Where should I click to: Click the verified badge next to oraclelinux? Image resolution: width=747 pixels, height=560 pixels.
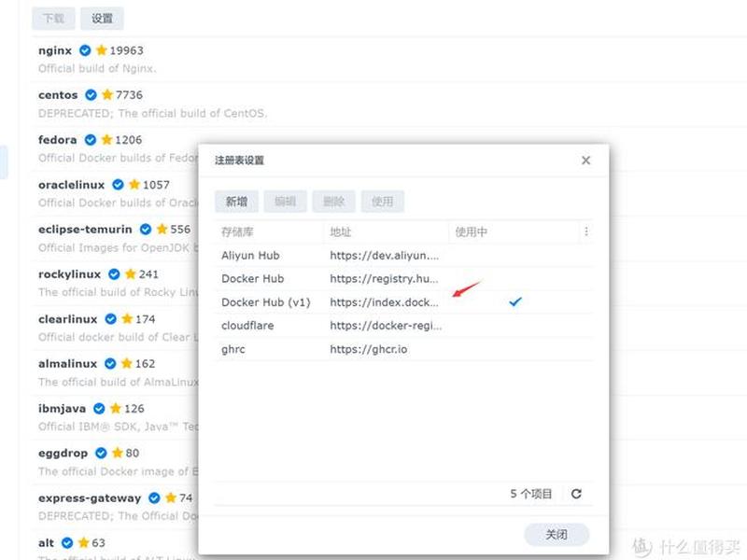coord(119,184)
